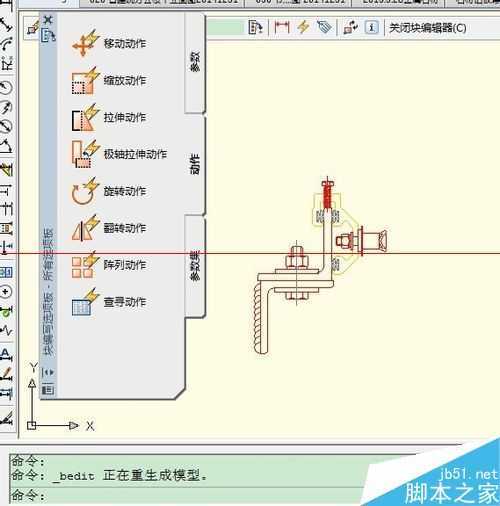This screenshot has height=506, width=500.
Task: Click the red Parameter toolbar icon
Action: pos(282,27)
